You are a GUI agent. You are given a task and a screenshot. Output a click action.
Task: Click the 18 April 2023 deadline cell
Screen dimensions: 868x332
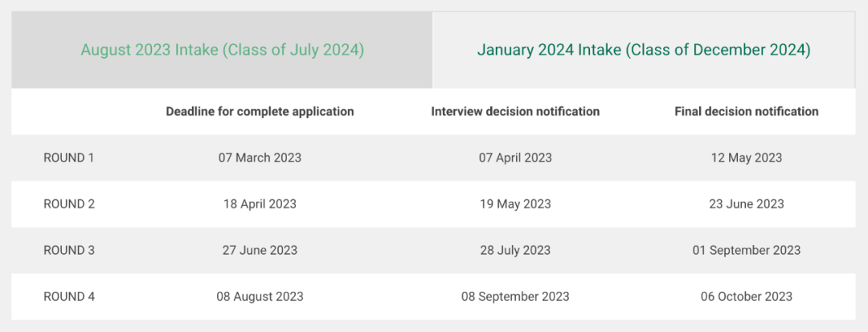click(x=260, y=204)
